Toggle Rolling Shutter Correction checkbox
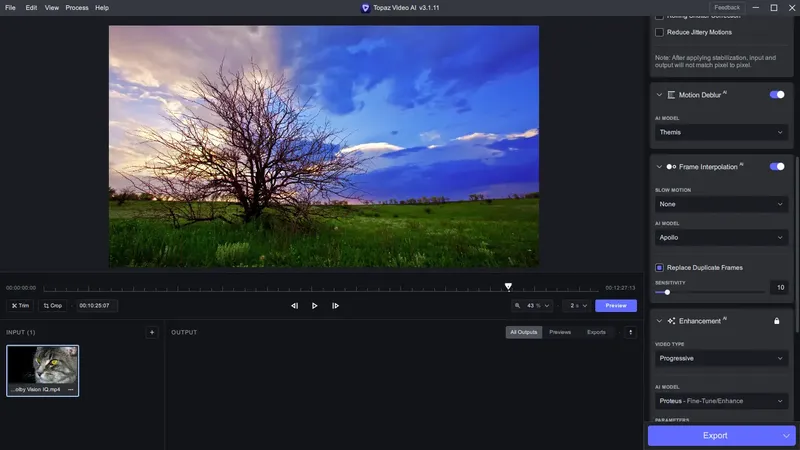 (659, 17)
